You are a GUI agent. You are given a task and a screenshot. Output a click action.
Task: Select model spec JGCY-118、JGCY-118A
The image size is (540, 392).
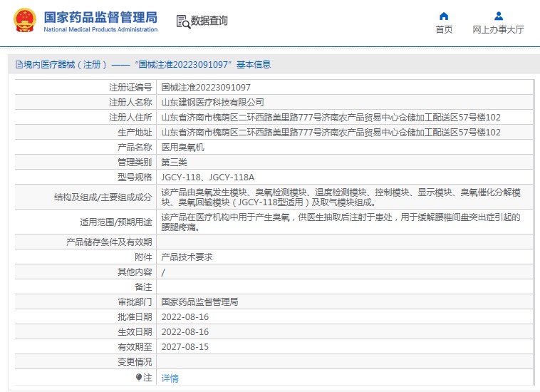pos(208,177)
